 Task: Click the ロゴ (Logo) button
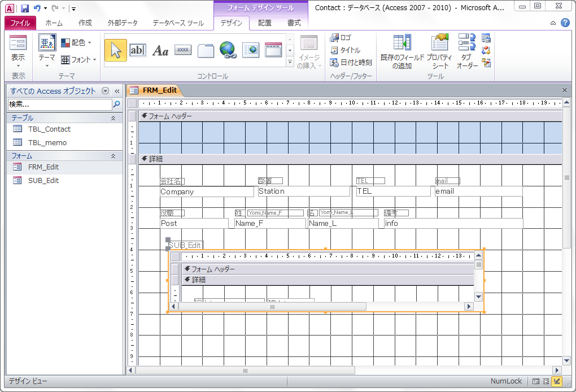(341, 37)
